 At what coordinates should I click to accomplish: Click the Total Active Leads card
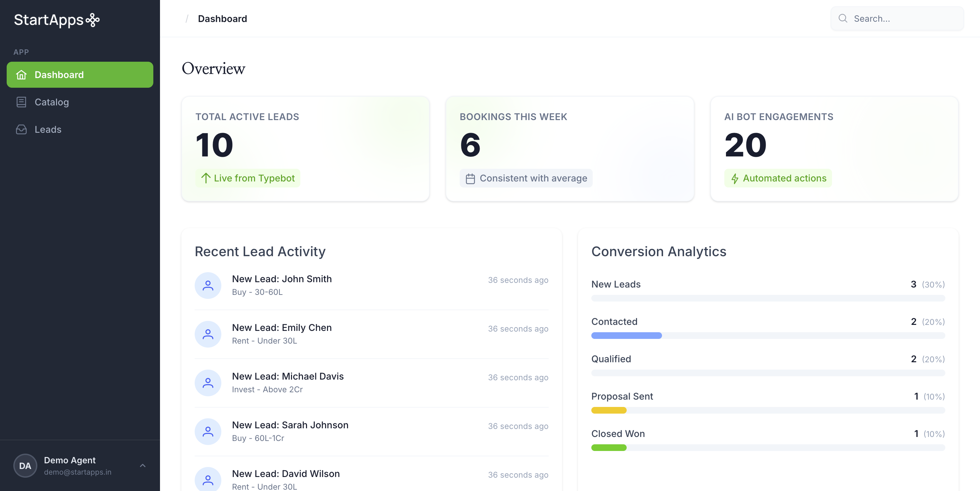[x=305, y=148]
